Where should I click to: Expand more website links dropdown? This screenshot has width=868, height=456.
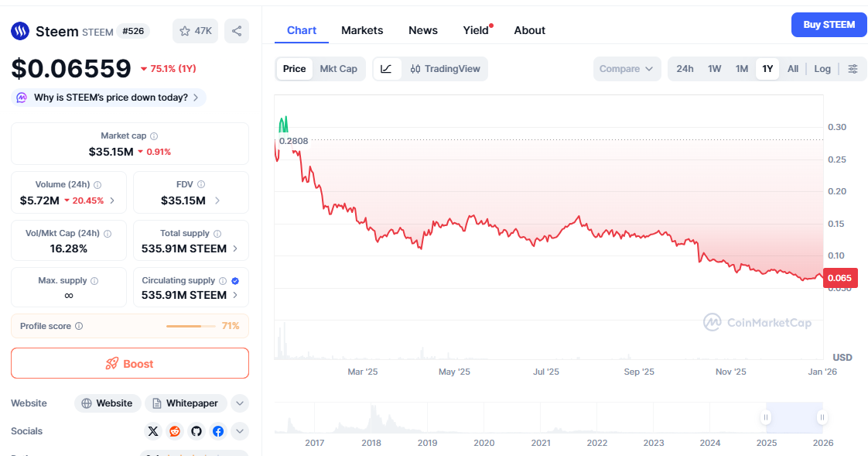point(240,403)
